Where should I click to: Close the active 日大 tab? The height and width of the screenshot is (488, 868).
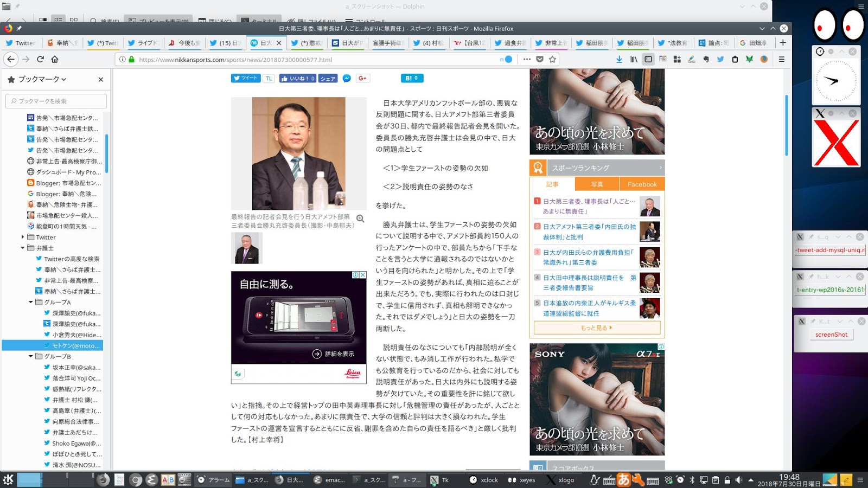click(279, 43)
